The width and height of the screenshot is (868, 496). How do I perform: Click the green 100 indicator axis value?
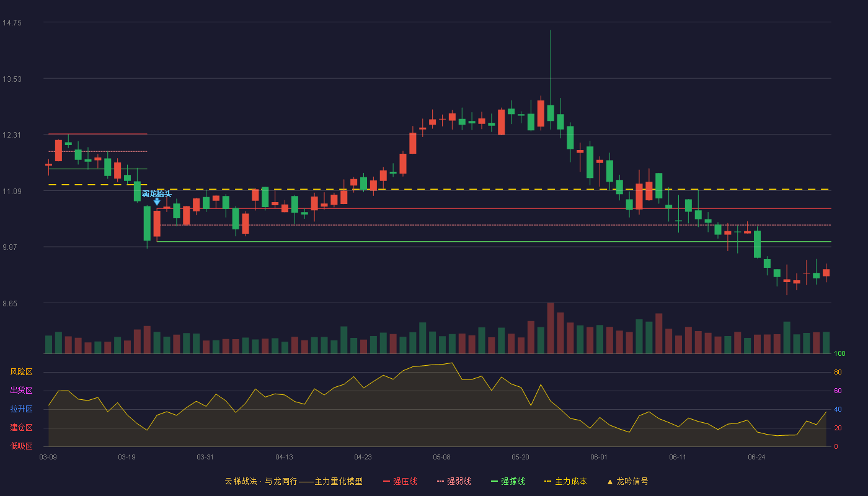pyautogui.click(x=839, y=354)
